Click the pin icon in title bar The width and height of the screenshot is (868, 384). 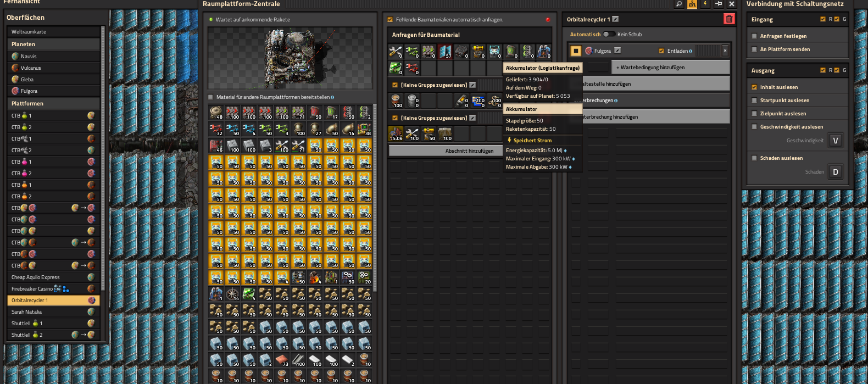pyautogui.click(x=719, y=4)
